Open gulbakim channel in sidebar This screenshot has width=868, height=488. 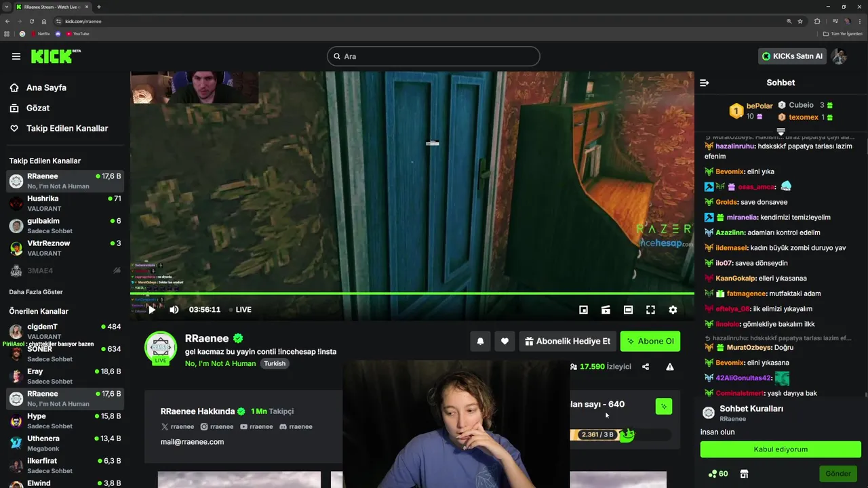[x=65, y=226]
